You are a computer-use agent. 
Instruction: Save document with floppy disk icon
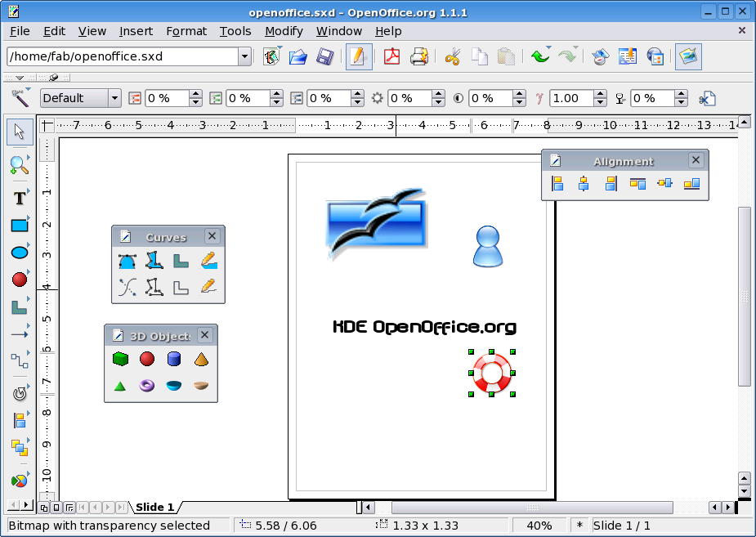point(325,57)
